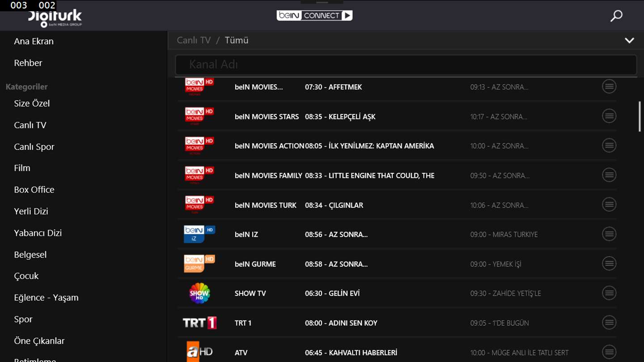Select the beIN MOVIES TURK channel logo
644x362 pixels.
199,205
